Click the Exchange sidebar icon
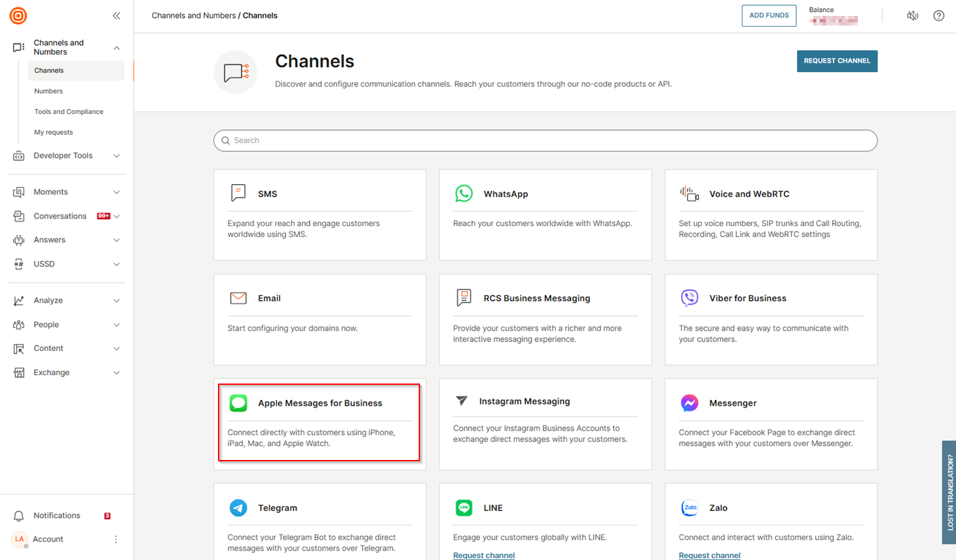956x560 pixels. tap(19, 373)
